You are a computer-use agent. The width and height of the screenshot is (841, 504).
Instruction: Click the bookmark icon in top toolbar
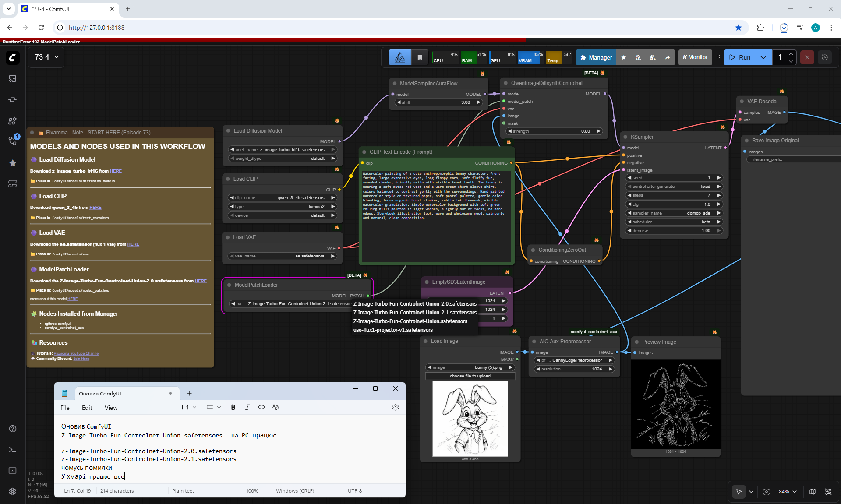pos(420,57)
